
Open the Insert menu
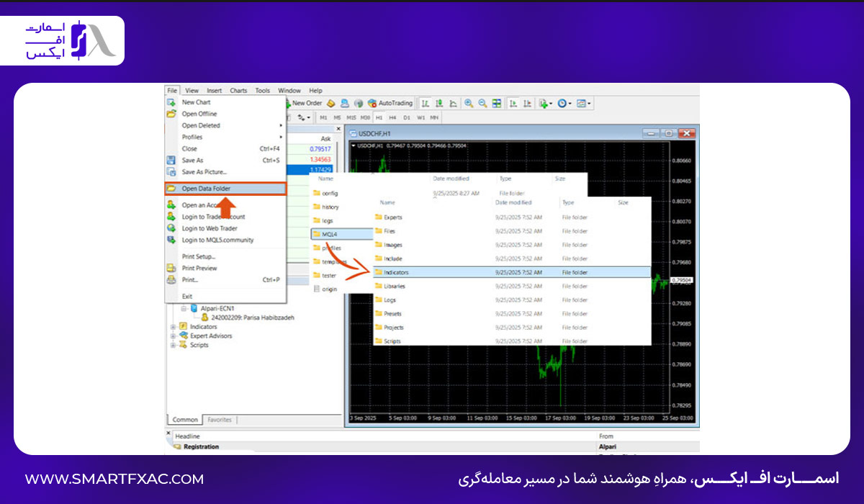coord(215,91)
